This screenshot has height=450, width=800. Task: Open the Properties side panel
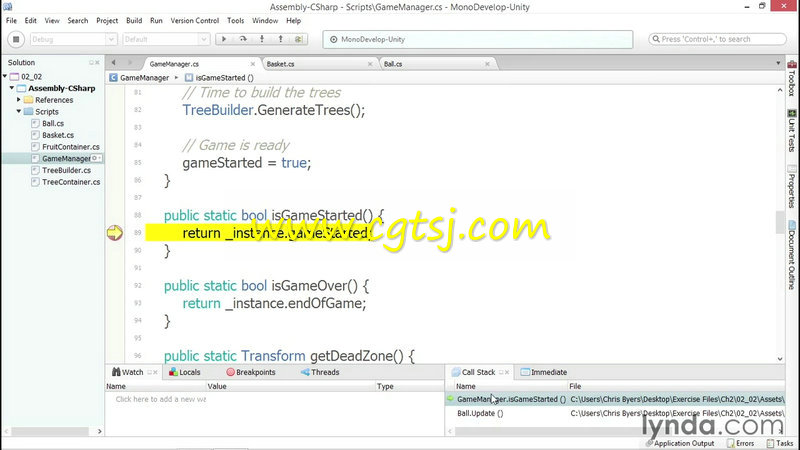pyautogui.click(x=791, y=187)
